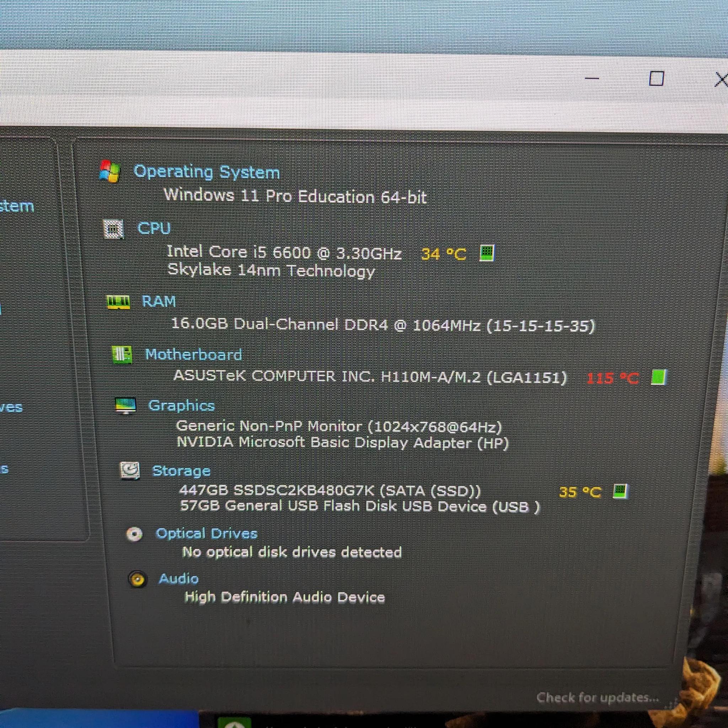The width and height of the screenshot is (728, 728).
Task: Open the Motherboard section heading
Action: click(194, 354)
